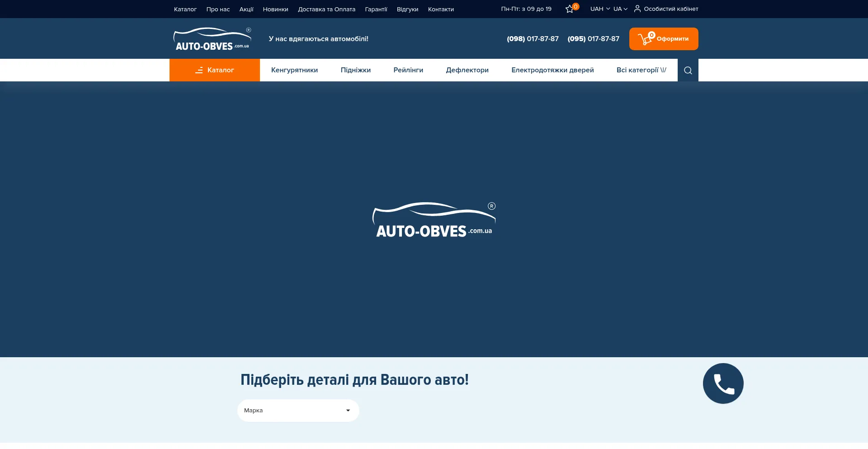Open the favorites star icon

[x=570, y=9]
